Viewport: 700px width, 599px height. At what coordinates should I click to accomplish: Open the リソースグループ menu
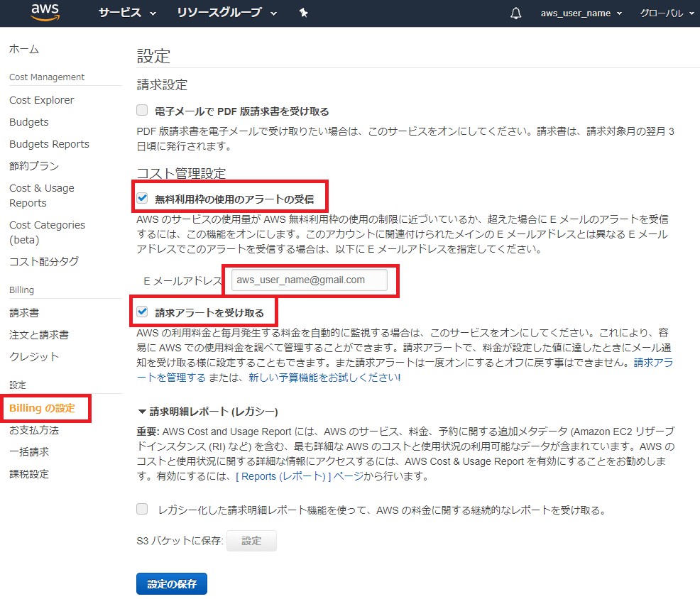tap(226, 13)
